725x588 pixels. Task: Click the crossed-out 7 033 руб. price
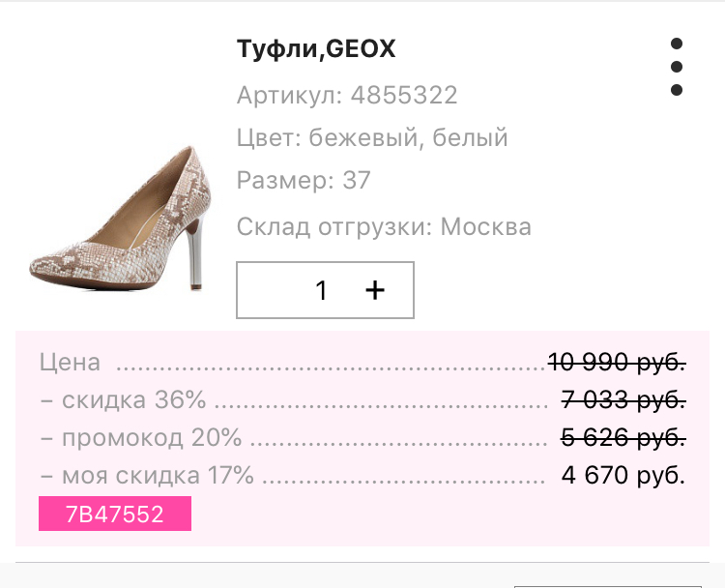(x=623, y=399)
